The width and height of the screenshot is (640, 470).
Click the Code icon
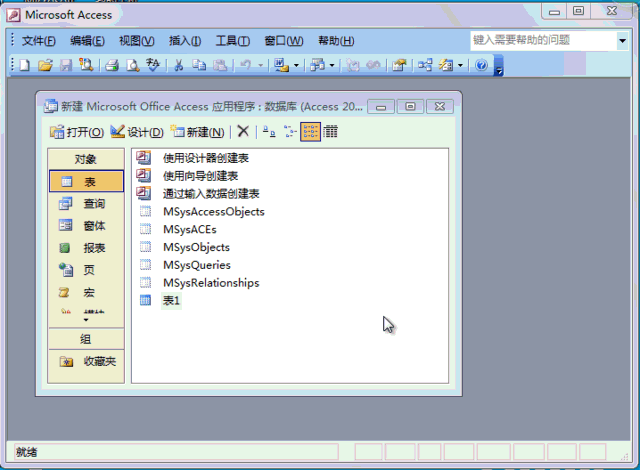(x=353, y=65)
